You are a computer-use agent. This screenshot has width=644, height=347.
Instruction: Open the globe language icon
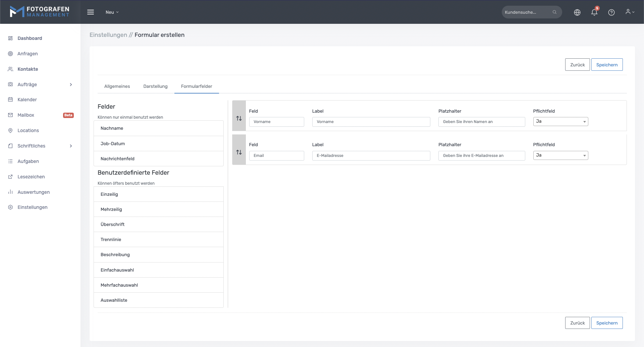point(577,12)
